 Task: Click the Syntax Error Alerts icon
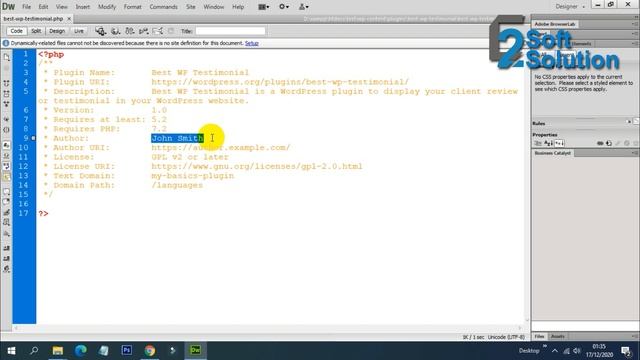pos(7,177)
